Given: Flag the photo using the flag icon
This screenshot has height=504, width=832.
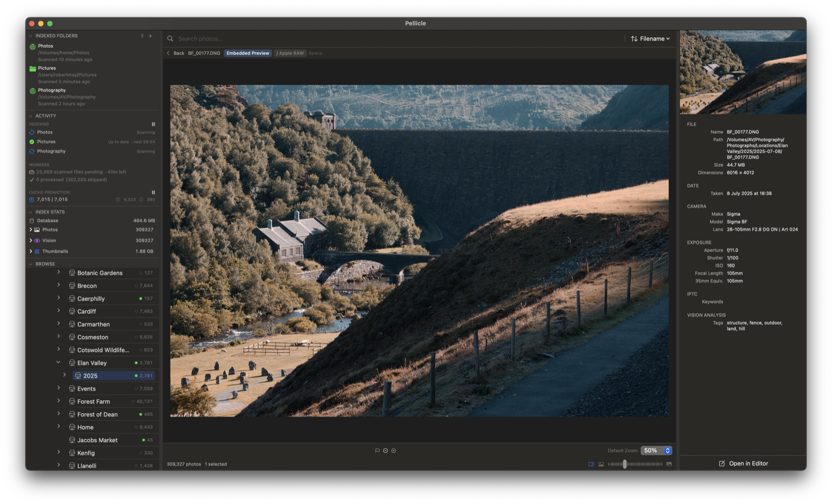Looking at the screenshot, I should 377,450.
